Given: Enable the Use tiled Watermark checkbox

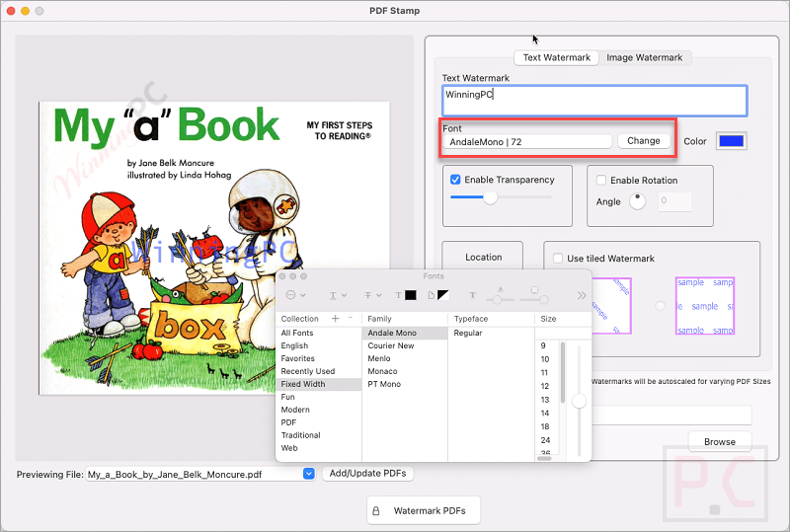Looking at the screenshot, I should click(x=558, y=258).
